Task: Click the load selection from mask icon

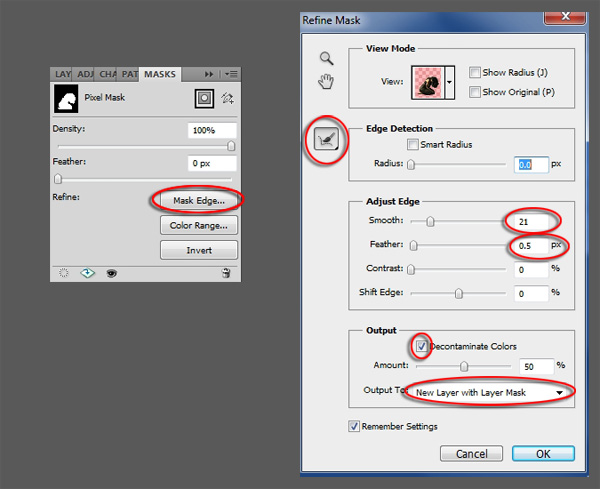Action: click(65, 272)
